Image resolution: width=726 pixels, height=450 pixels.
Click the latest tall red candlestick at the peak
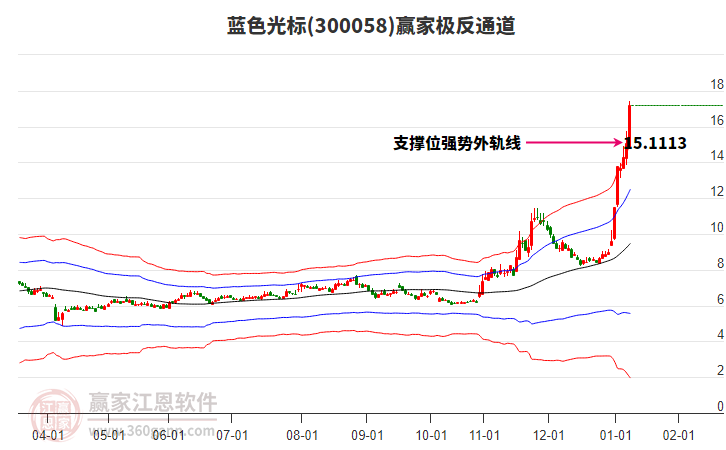tap(629, 123)
